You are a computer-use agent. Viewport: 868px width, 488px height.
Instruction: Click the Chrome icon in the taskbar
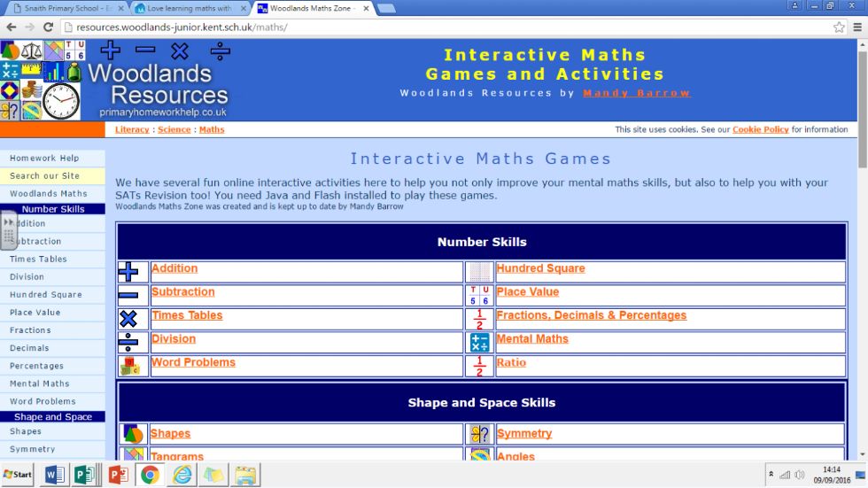click(150, 474)
